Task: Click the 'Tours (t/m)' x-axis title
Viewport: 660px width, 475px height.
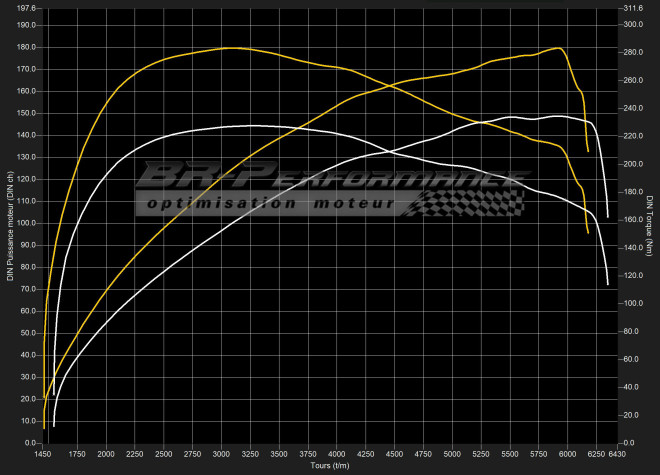Action: click(329, 465)
